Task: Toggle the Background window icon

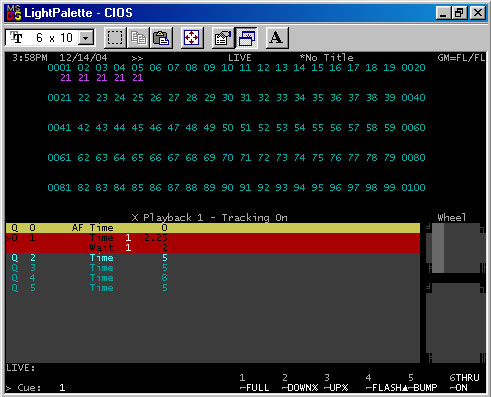Action: [246, 38]
